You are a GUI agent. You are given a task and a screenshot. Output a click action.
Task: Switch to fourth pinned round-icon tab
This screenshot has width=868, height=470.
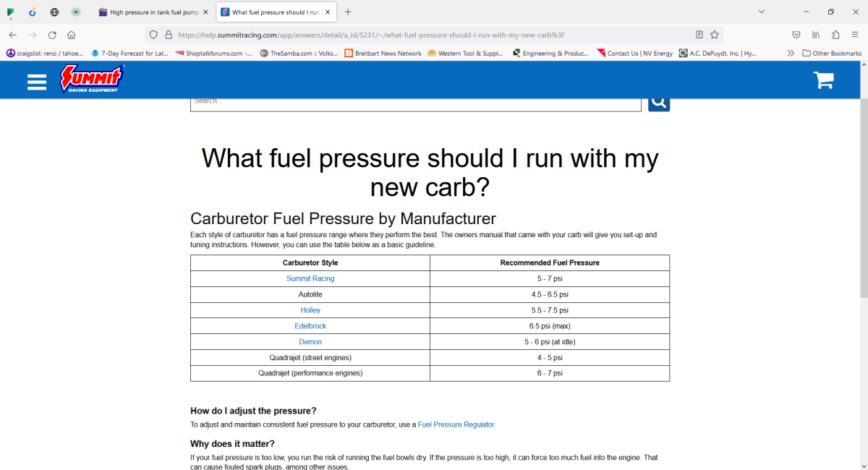tap(77, 12)
